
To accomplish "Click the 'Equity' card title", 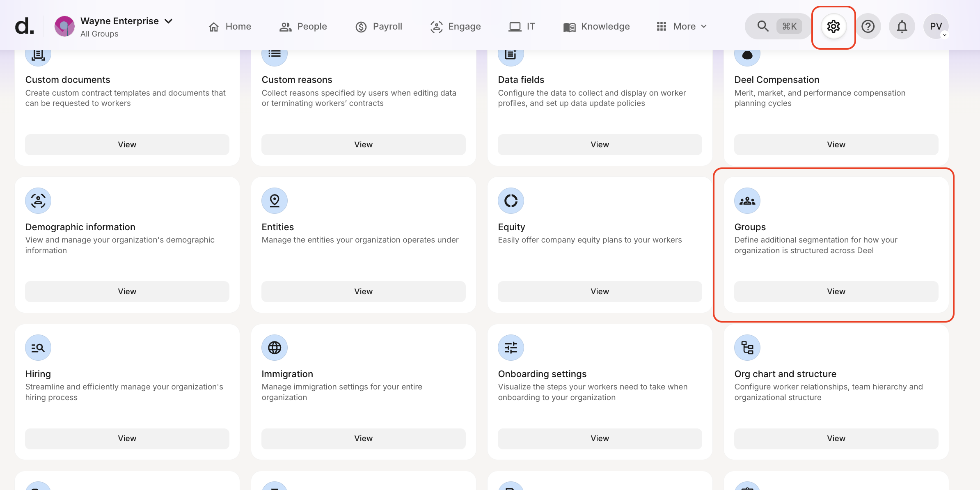I will pyautogui.click(x=511, y=227).
